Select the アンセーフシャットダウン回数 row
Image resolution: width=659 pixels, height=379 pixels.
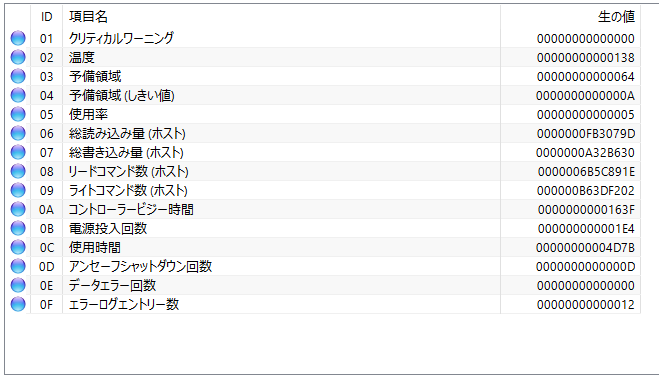tap(323, 266)
